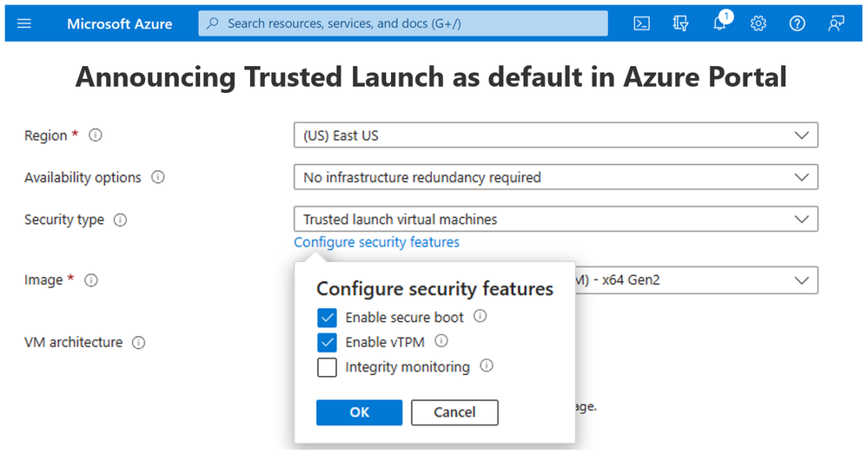Click the info icon next to Region
868x461 pixels.
[x=96, y=135]
